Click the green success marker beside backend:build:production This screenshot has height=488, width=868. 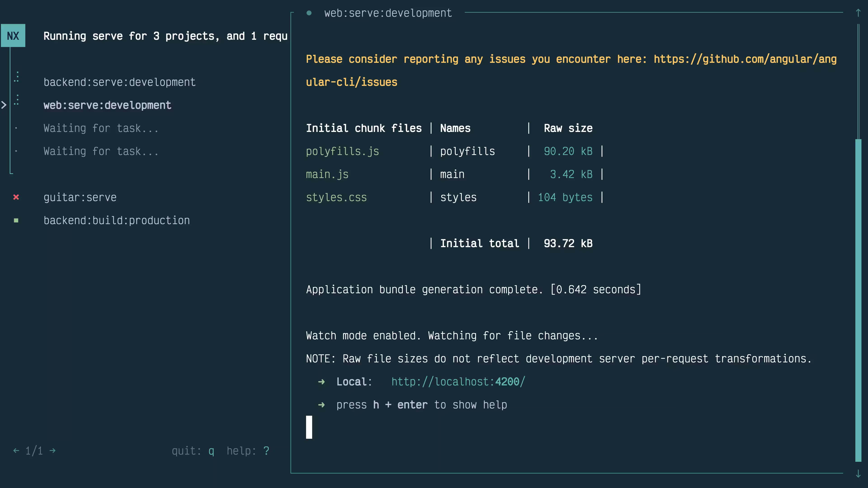16,220
